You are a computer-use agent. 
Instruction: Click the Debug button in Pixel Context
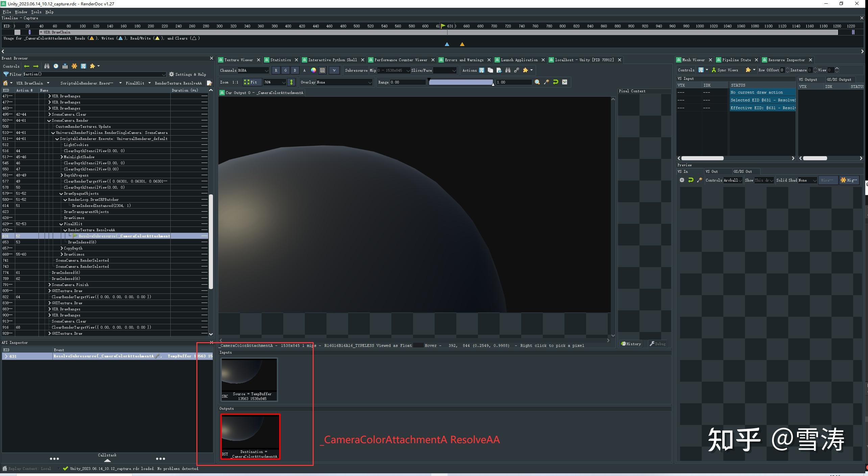click(657, 343)
